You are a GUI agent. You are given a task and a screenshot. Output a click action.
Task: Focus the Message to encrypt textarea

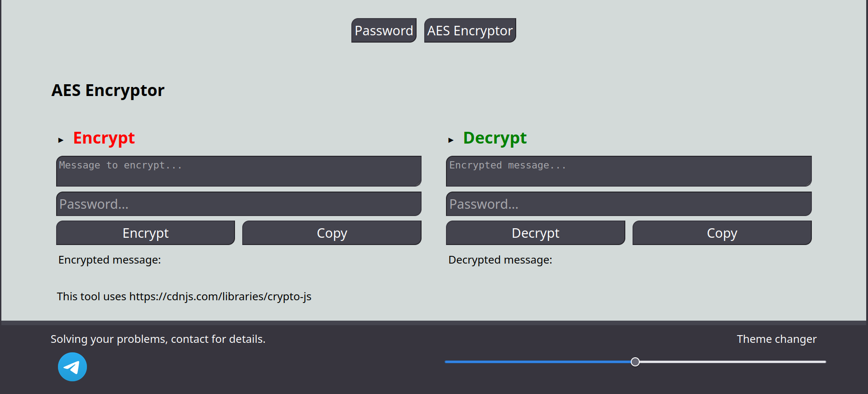tap(239, 171)
